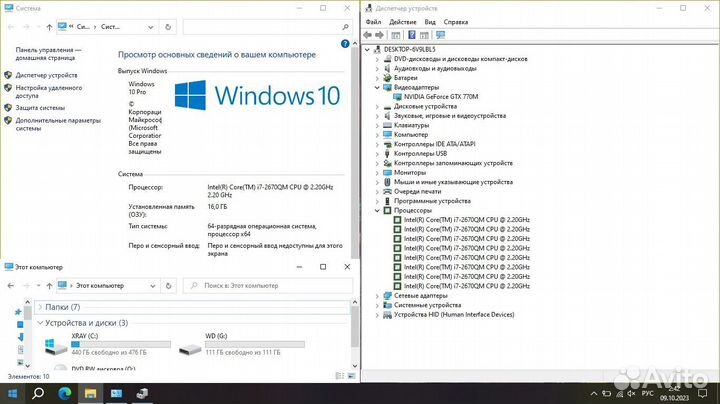Viewport: 720px width, 404px height.
Task: Select Мыши и иные указывающие устройства
Action: pyautogui.click(x=453, y=182)
